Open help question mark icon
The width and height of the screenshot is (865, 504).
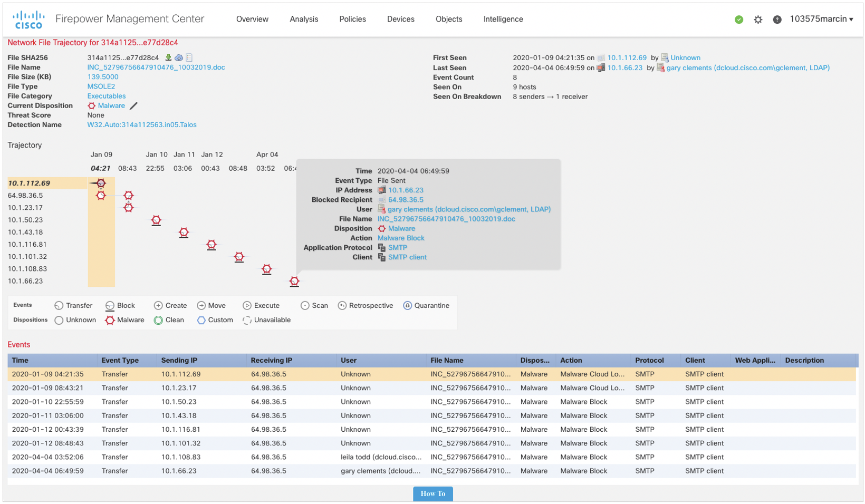(x=777, y=20)
